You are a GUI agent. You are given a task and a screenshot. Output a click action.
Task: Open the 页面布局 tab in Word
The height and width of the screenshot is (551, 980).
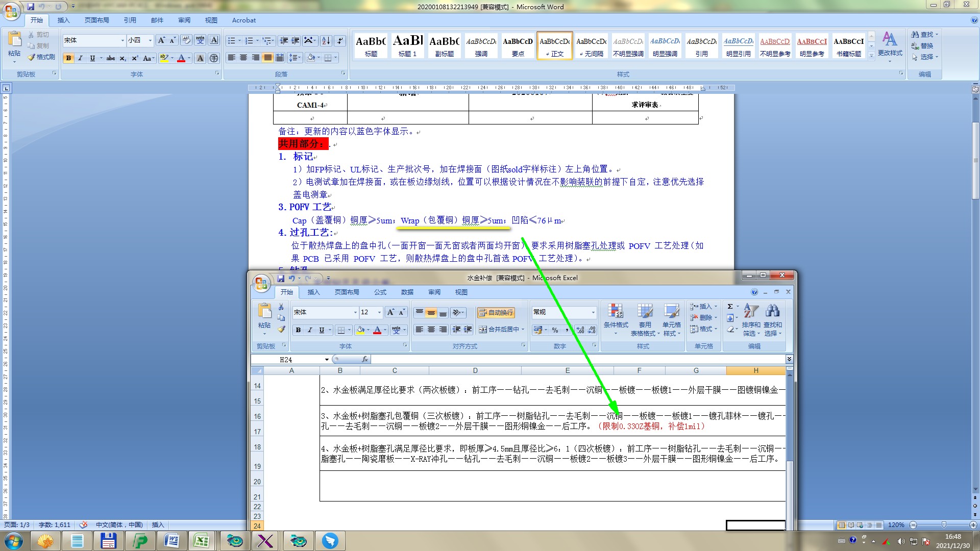click(x=97, y=20)
